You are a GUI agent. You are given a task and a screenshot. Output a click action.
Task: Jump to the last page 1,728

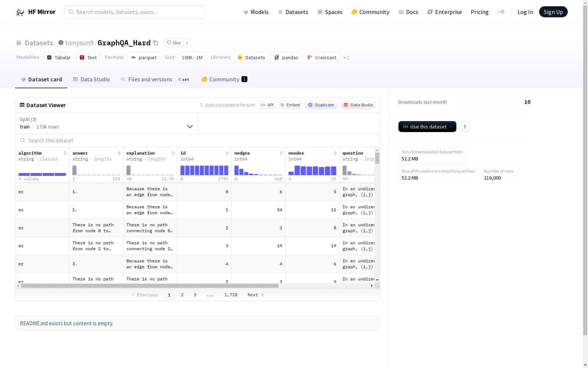(x=231, y=295)
